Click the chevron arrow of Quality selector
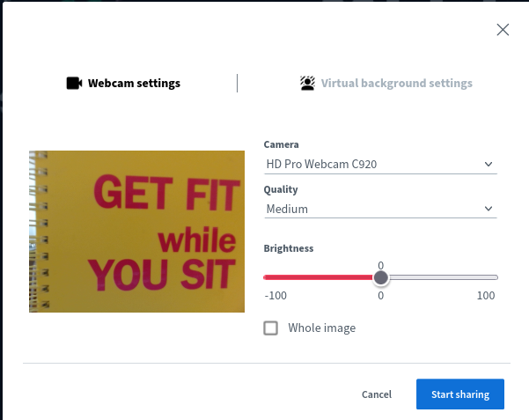The height and width of the screenshot is (420, 529). click(x=489, y=210)
